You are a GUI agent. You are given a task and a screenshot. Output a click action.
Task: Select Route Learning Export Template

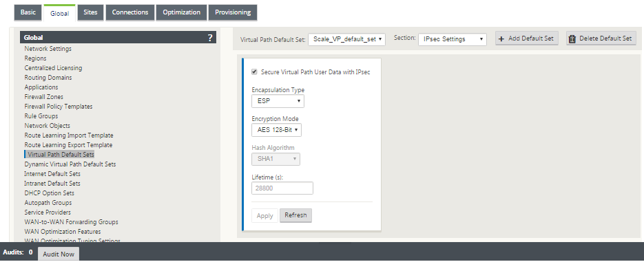(68, 145)
